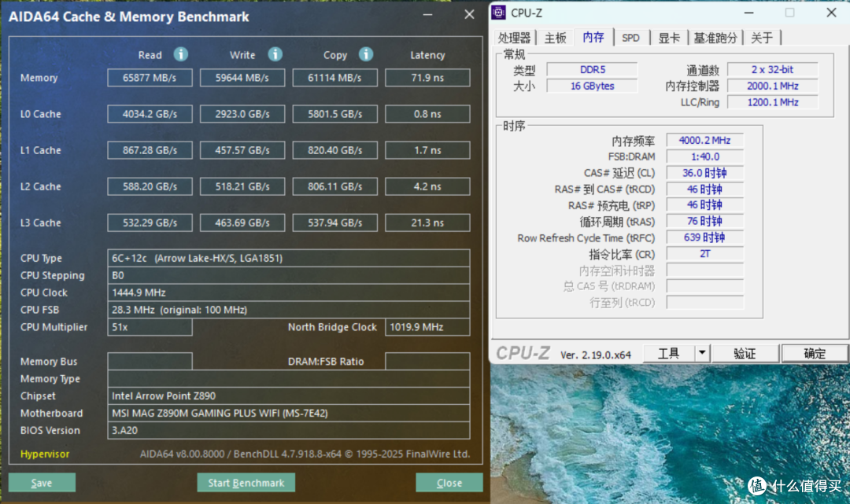
Task: Close the AIDA64 window with X
Action: click(469, 15)
